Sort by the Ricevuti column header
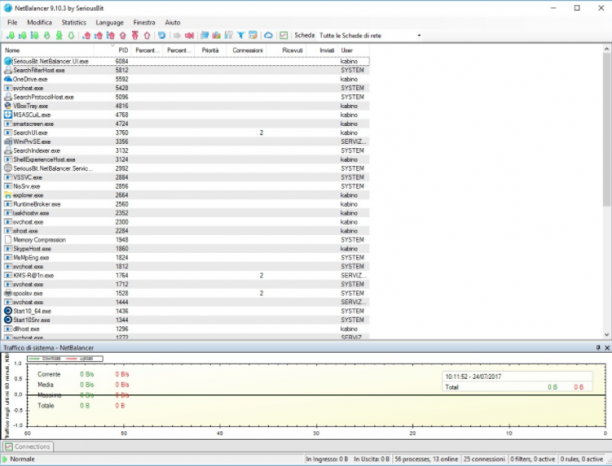The image size is (612, 466). [288, 50]
